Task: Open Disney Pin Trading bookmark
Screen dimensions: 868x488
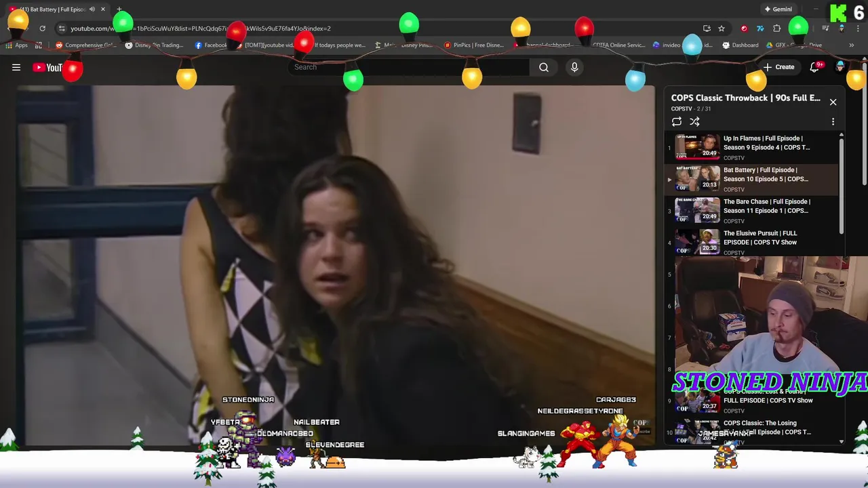Action: point(154,45)
